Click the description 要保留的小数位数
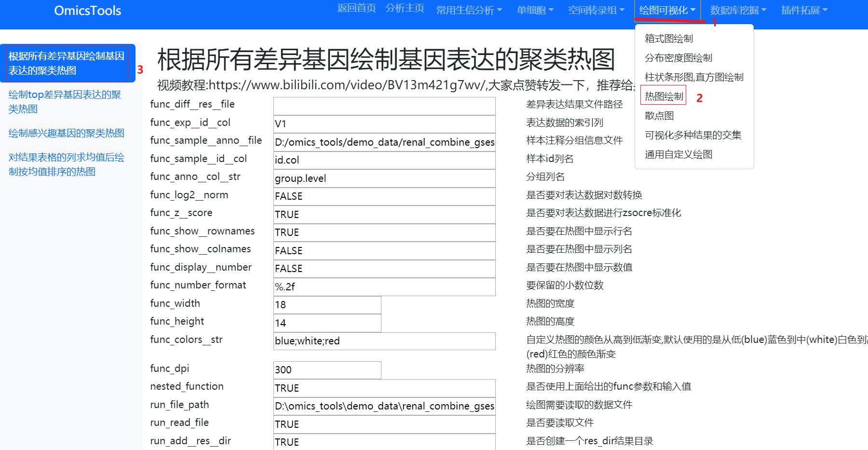 [x=565, y=285]
